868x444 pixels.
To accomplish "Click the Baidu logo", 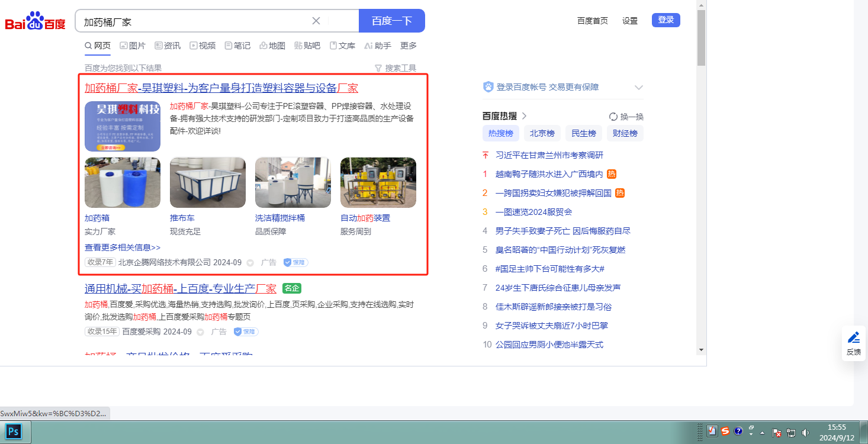I will pyautogui.click(x=36, y=22).
